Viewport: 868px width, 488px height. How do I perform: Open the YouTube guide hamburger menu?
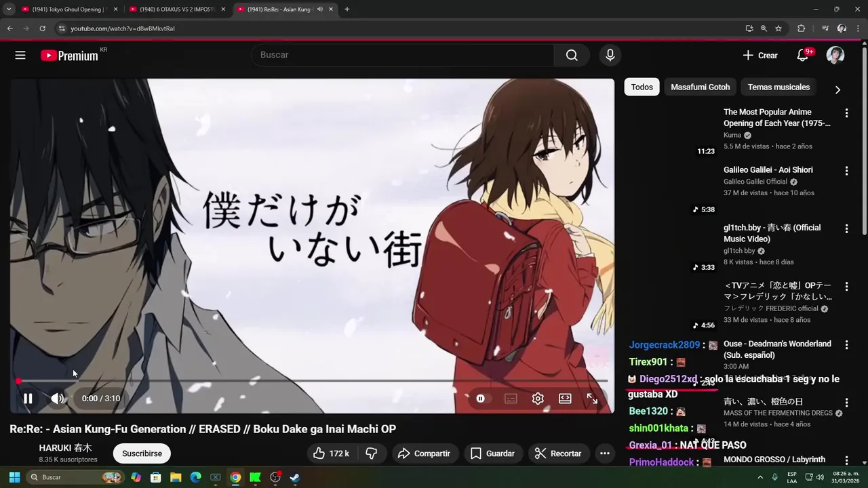pos(20,56)
